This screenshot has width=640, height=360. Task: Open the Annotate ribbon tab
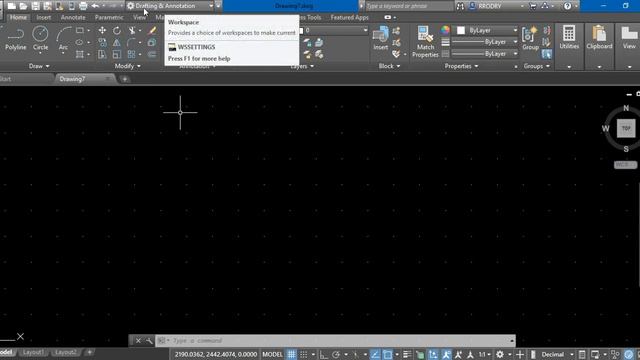[73, 18]
